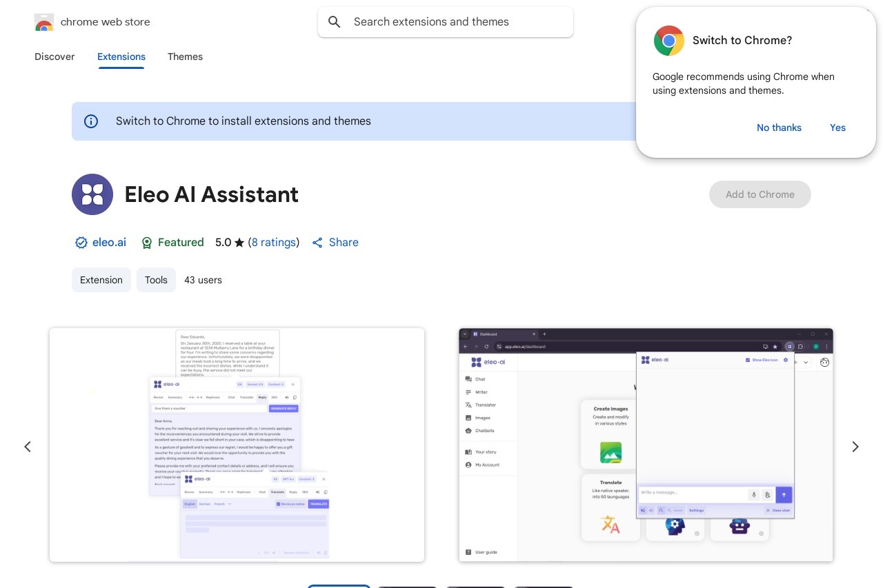This screenshot has height=588, width=883.
Task: Click the Share link
Action: (x=344, y=243)
